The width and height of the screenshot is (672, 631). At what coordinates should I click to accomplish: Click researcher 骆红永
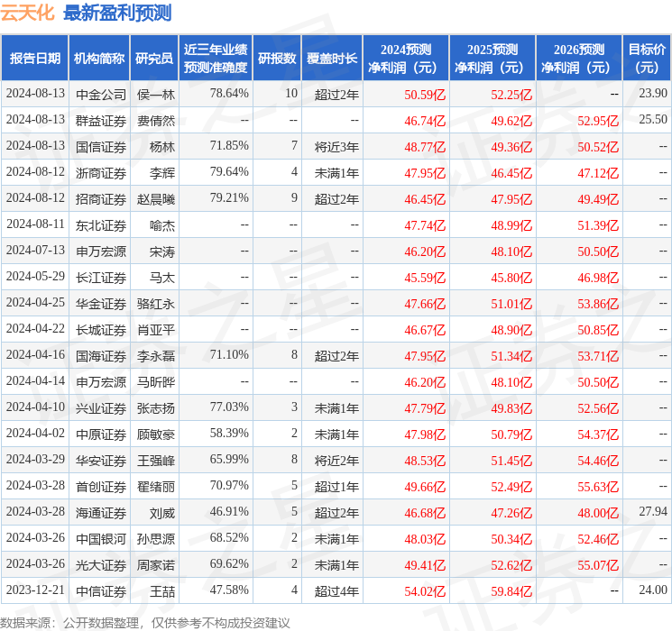tap(156, 304)
